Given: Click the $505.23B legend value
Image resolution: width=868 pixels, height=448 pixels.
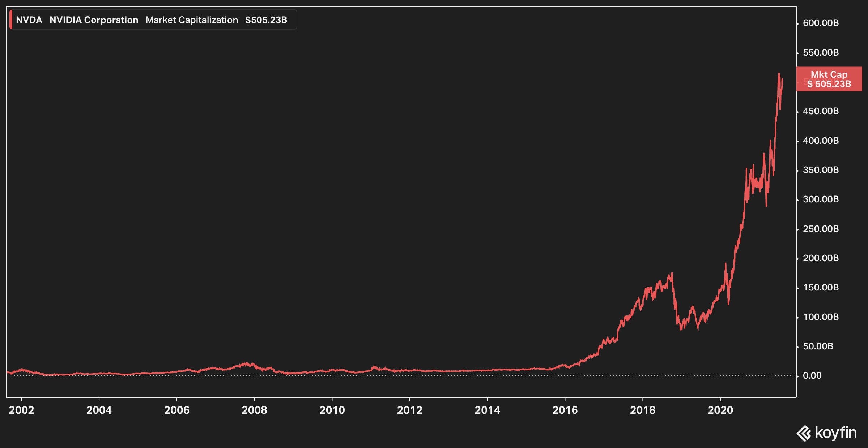Looking at the screenshot, I should [x=266, y=20].
